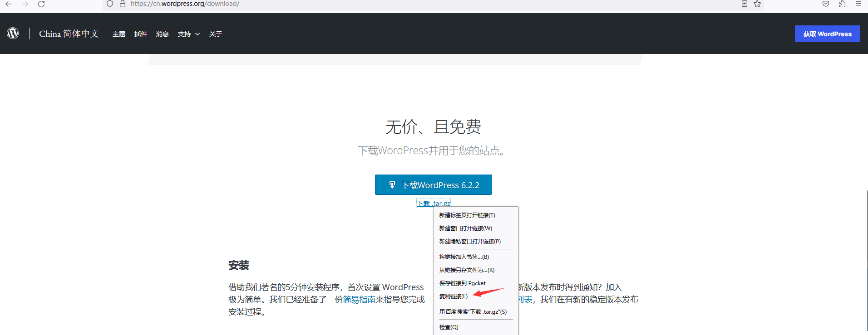The width and height of the screenshot is (868, 335).
Task: Select 保存链接到 Pocket menu entry
Action: pos(476,283)
